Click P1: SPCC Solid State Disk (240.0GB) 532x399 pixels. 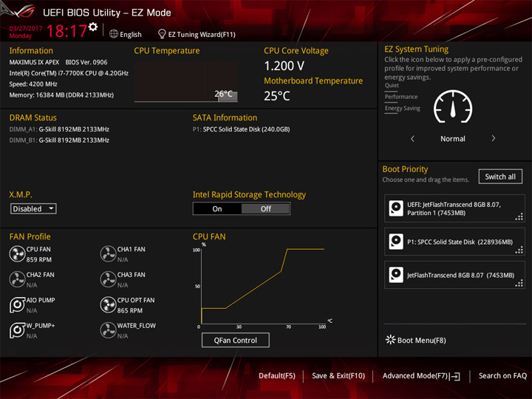241,129
